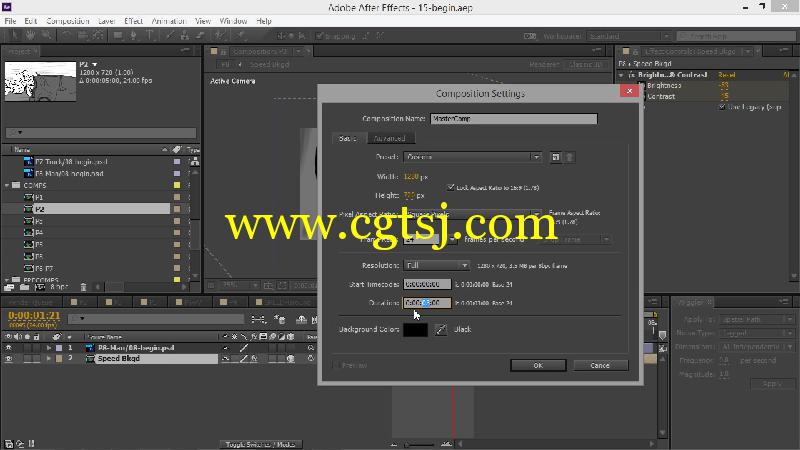Viewport: 800px width, 450px height.
Task: Select the Rectangle shape tool
Action: point(118,35)
